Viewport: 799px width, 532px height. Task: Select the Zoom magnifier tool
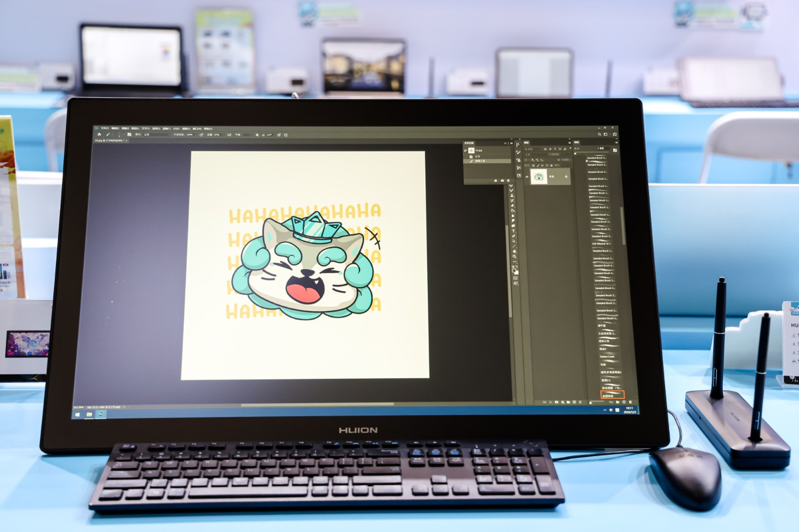pyautogui.click(x=514, y=256)
